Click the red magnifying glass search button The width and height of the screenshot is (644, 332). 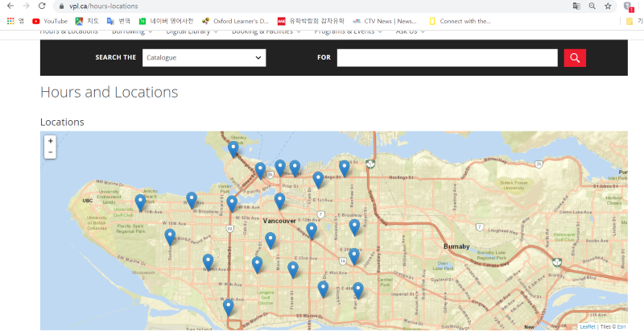pyautogui.click(x=575, y=58)
